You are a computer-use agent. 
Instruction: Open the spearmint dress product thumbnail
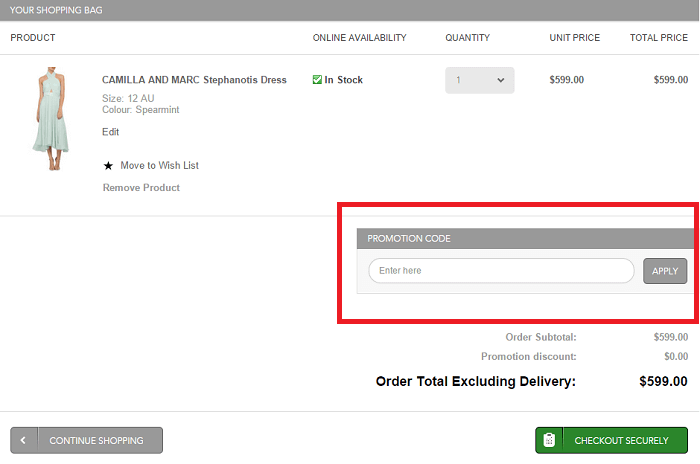[51, 119]
